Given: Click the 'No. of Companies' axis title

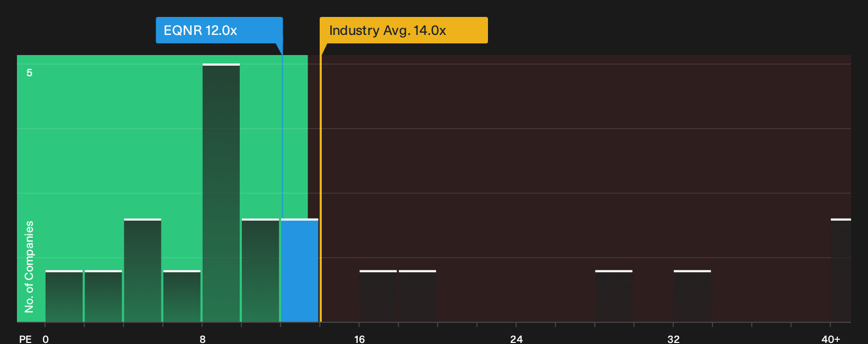Looking at the screenshot, I should click(x=29, y=267).
